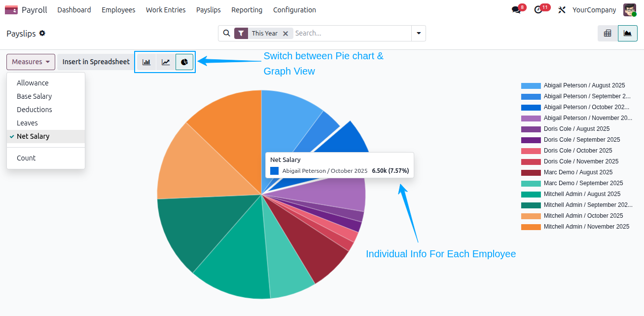Screen dimensions: 644x316
Task: Click Mitchell Admin / November 2025 legend swatch
Action: [x=531, y=227]
